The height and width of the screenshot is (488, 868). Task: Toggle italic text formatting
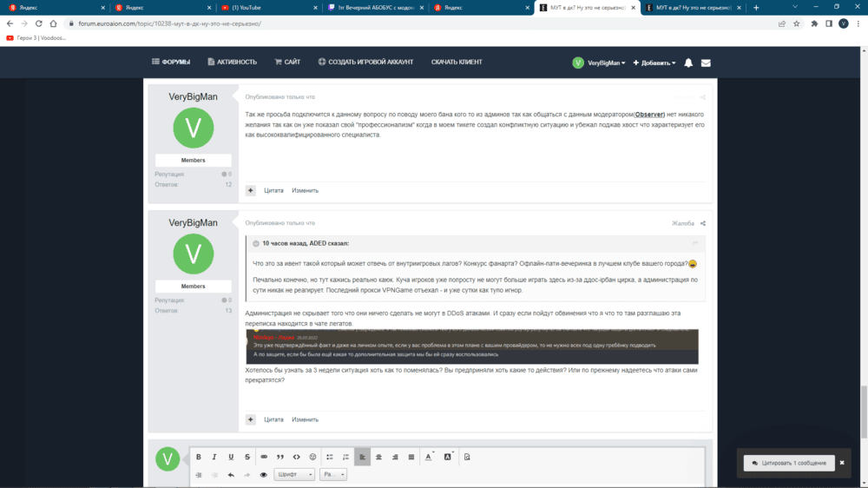(x=214, y=457)
